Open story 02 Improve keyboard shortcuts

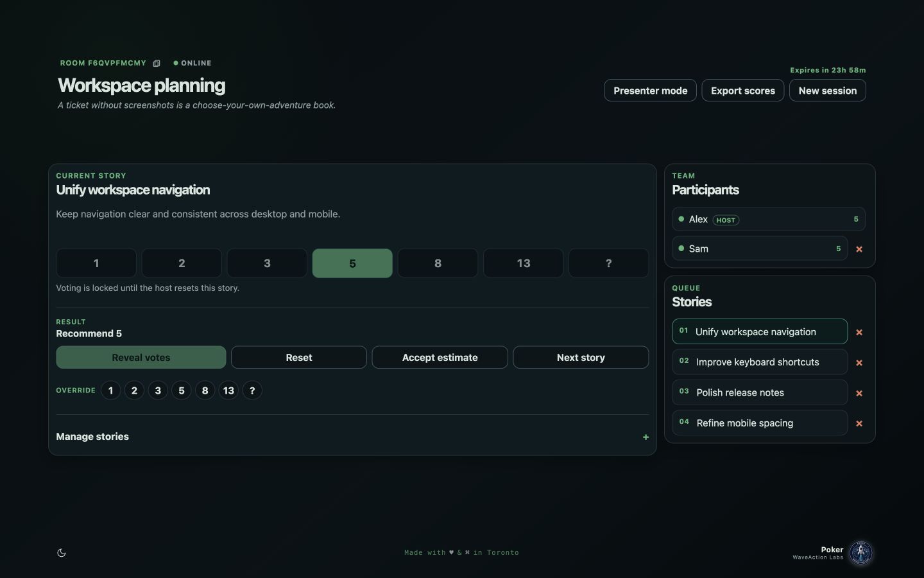click(x=760, y=362)
